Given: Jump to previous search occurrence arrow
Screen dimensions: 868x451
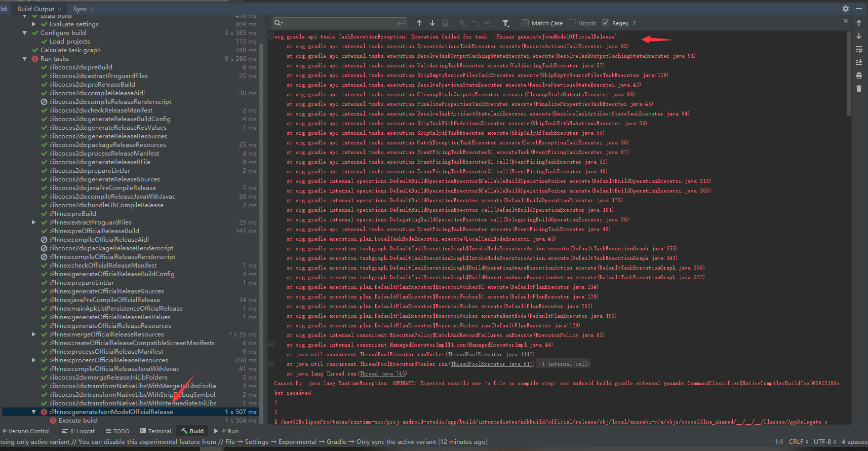Looking at the screenshot, I should tap(419, 23).
